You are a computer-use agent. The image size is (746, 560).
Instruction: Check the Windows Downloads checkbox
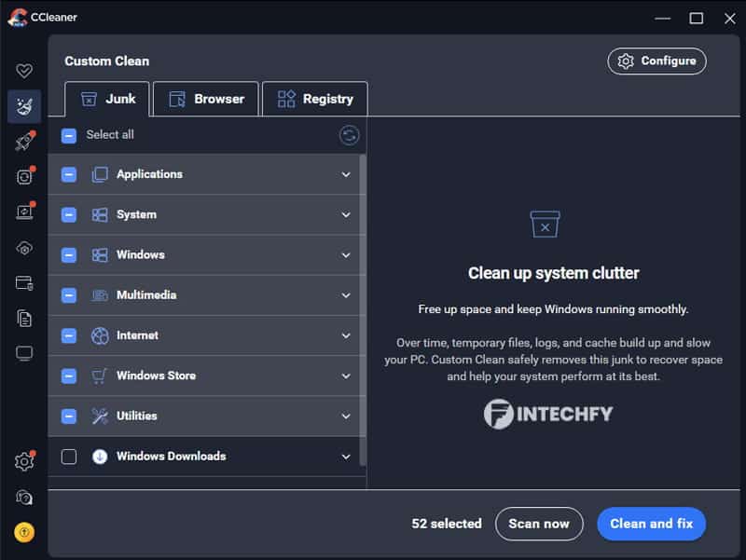point(69,457)
